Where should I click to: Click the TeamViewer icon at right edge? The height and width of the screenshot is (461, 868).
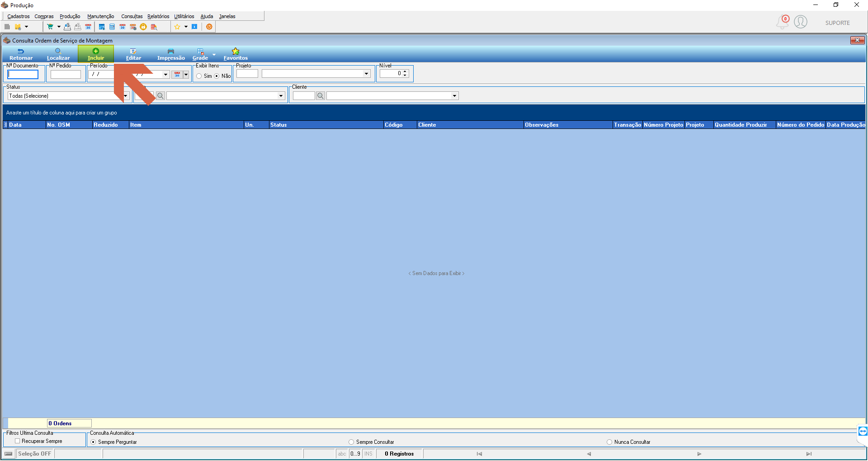863,431
